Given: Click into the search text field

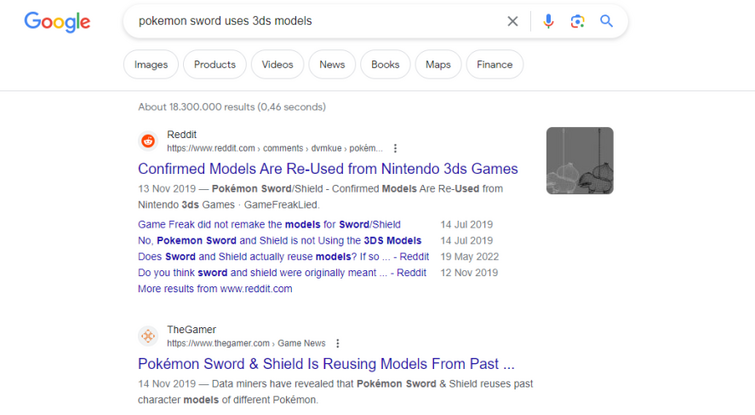Looking at the screenshot, I should tap(318, 21).
